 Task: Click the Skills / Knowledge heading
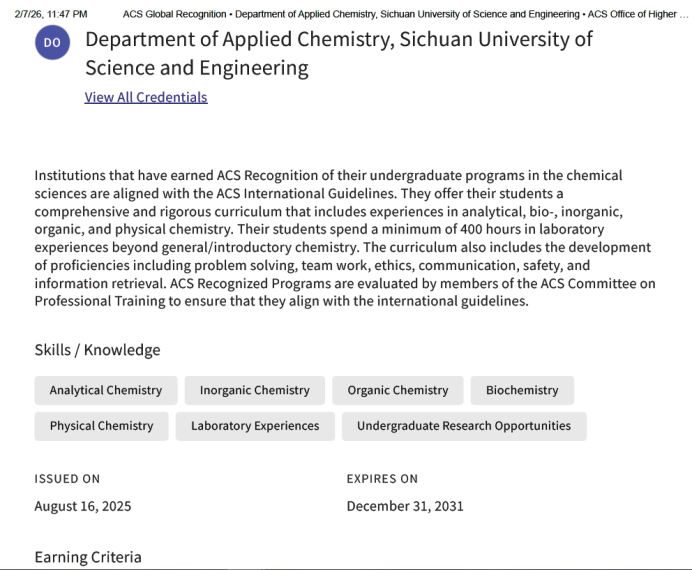97,350
